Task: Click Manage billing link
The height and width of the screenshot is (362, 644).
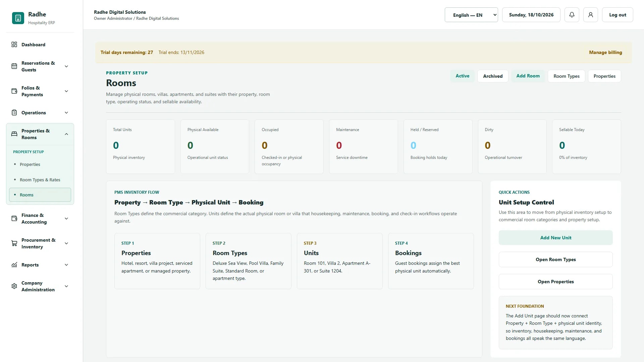Action: point(605,52)
